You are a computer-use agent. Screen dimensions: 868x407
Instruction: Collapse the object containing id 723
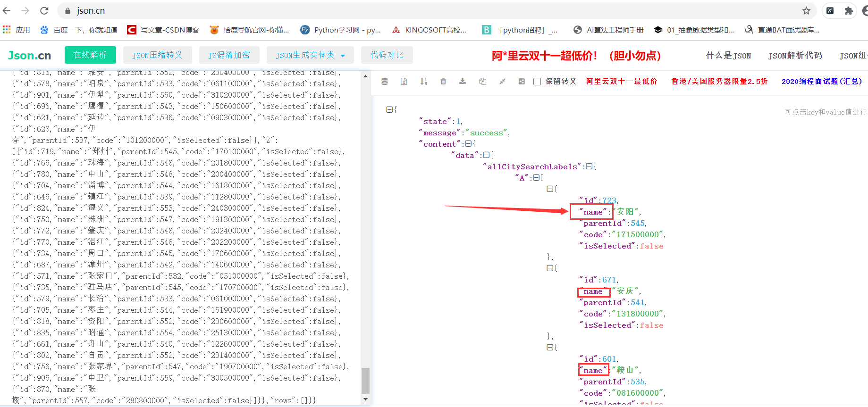pos(550,189)
